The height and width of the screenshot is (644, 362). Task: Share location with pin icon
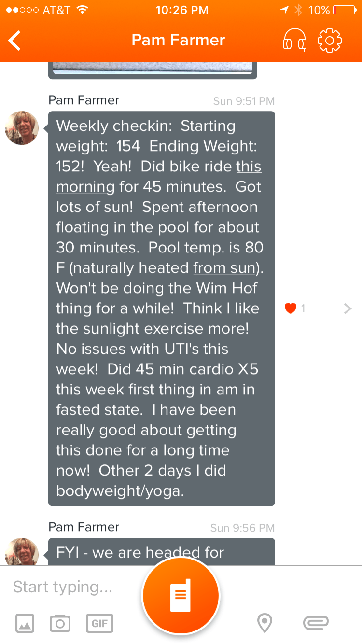[x=264, y=623]
